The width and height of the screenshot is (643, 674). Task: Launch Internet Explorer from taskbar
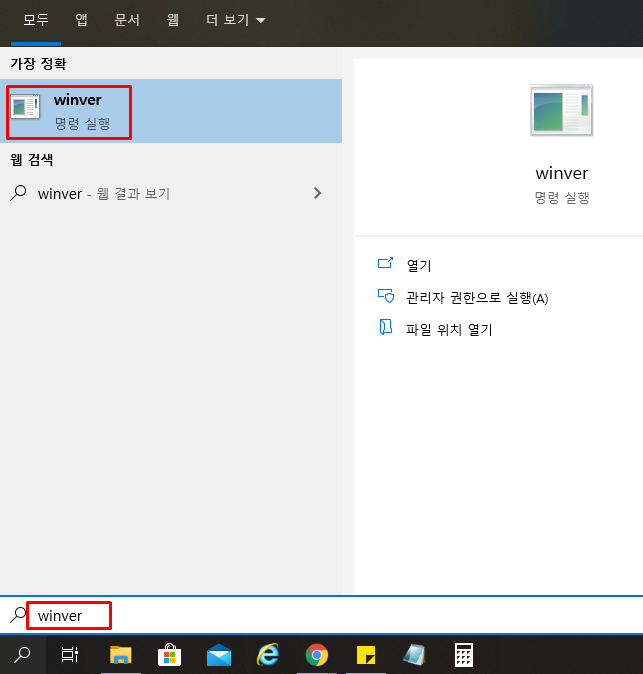tap(268, 654)
